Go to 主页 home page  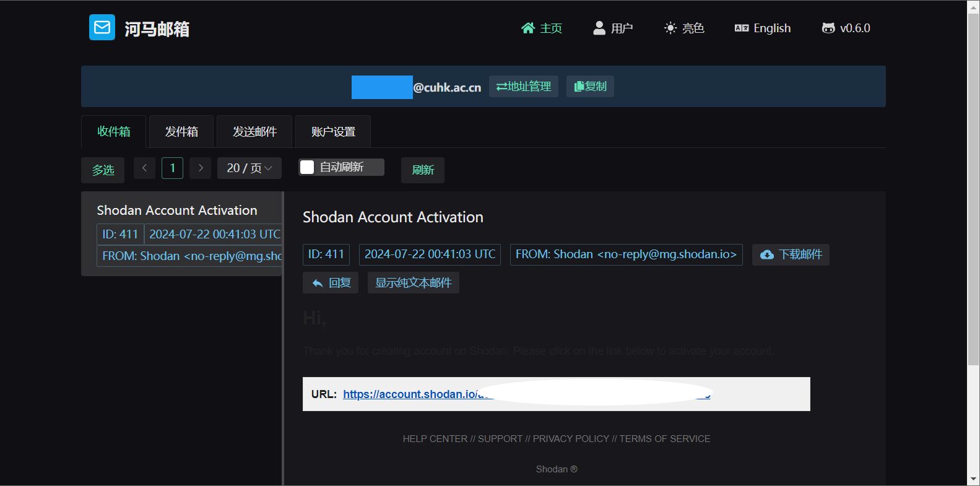(542, 28)
